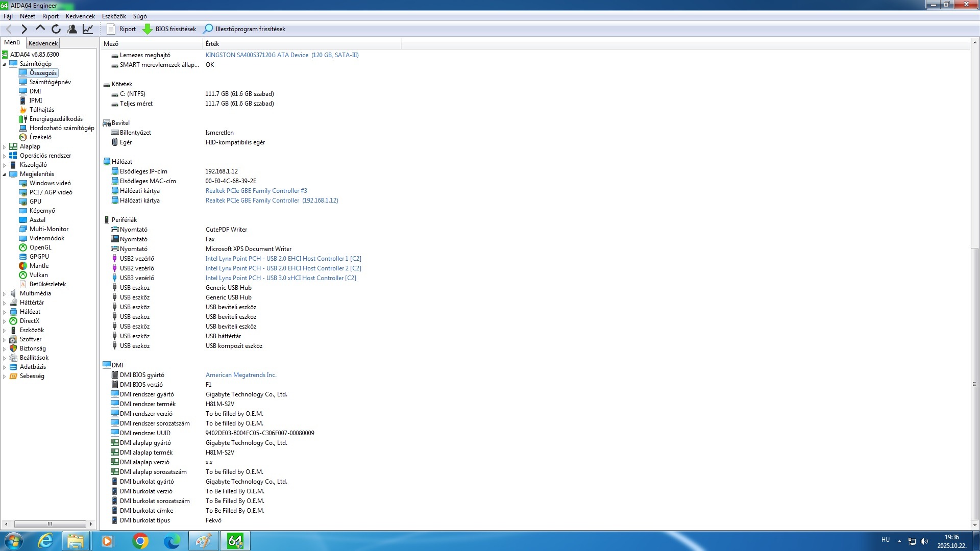Click the American Megatrends Inc. link
This screenshot has height=551, width=980.
point(241,375)
